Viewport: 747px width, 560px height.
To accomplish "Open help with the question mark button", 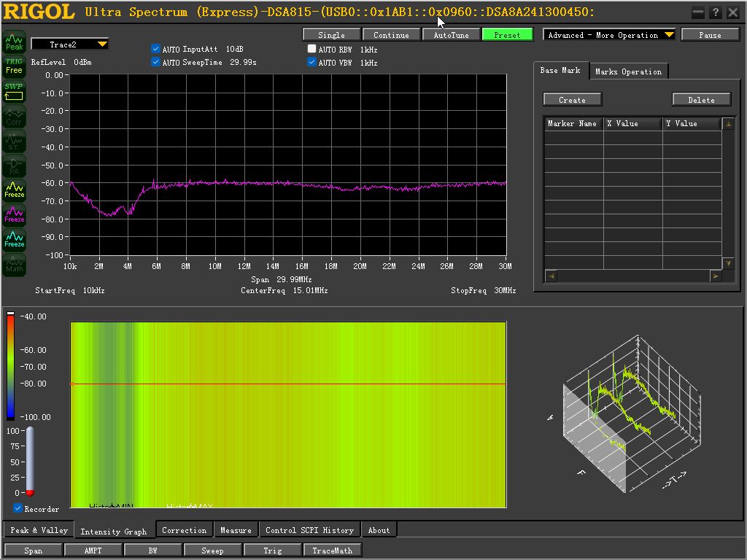I will [716, 12].
